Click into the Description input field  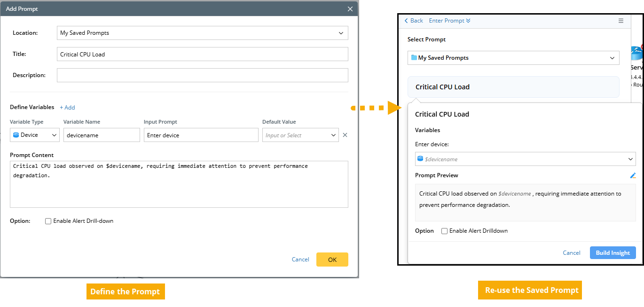coord(202,75)
